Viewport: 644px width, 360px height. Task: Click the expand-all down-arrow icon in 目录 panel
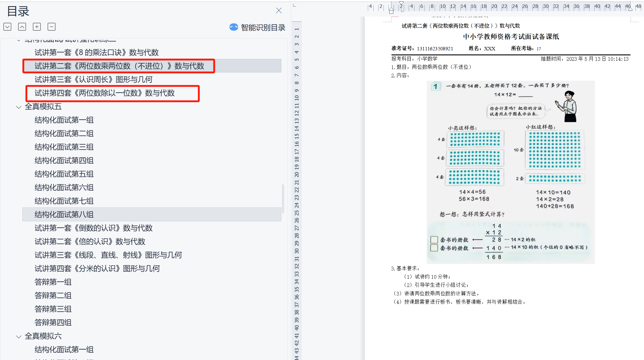click(8, 27)
